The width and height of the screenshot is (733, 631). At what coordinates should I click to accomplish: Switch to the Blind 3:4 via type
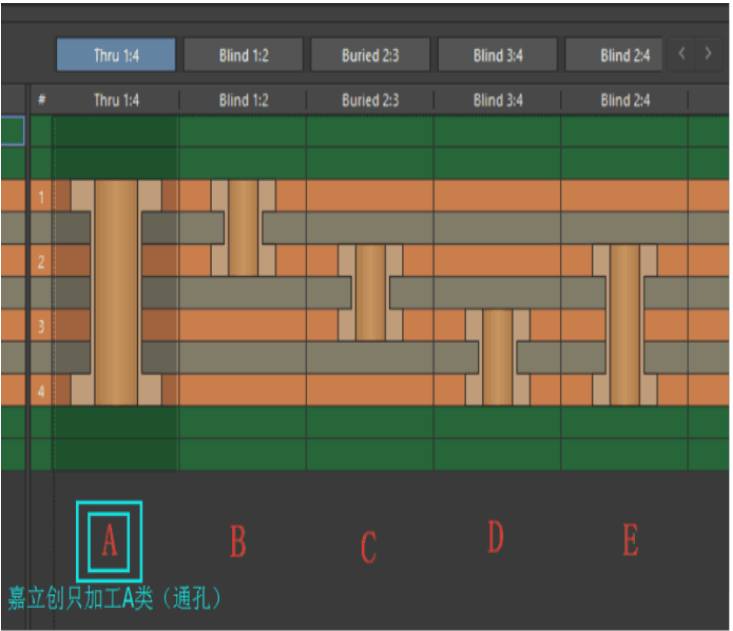(497, 55)
